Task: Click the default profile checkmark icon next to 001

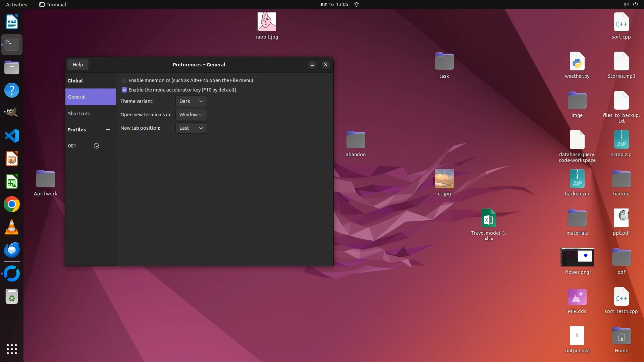Action: click(97, 146)
